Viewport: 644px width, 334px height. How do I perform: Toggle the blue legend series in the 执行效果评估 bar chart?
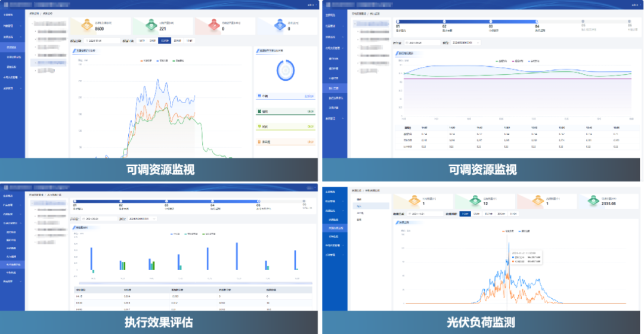click(x=175, y=234)
